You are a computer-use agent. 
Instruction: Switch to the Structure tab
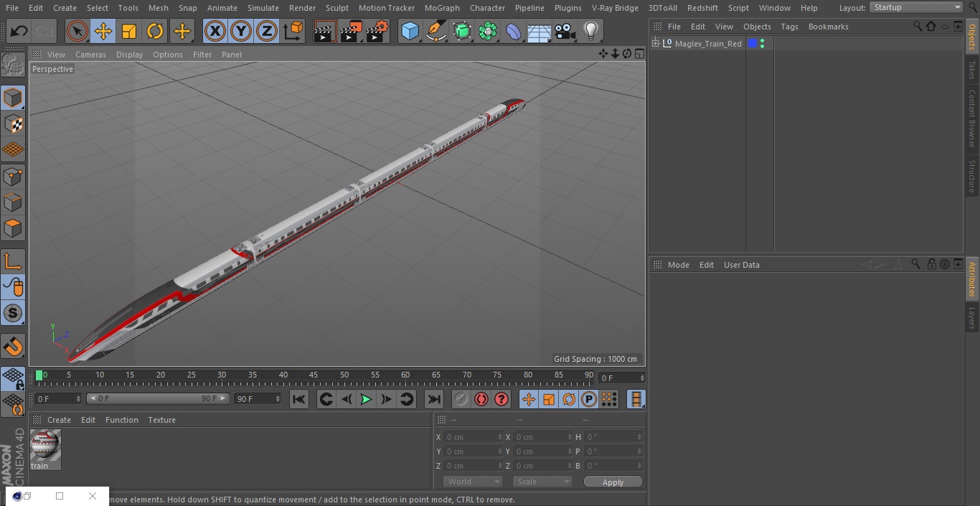(972, 176)
